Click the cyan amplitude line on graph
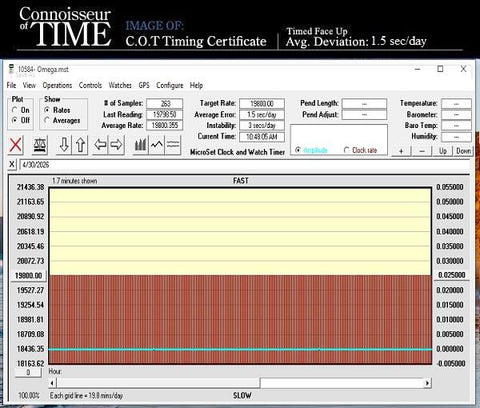This screenshot has width=480, height=408. coord(240,349)
